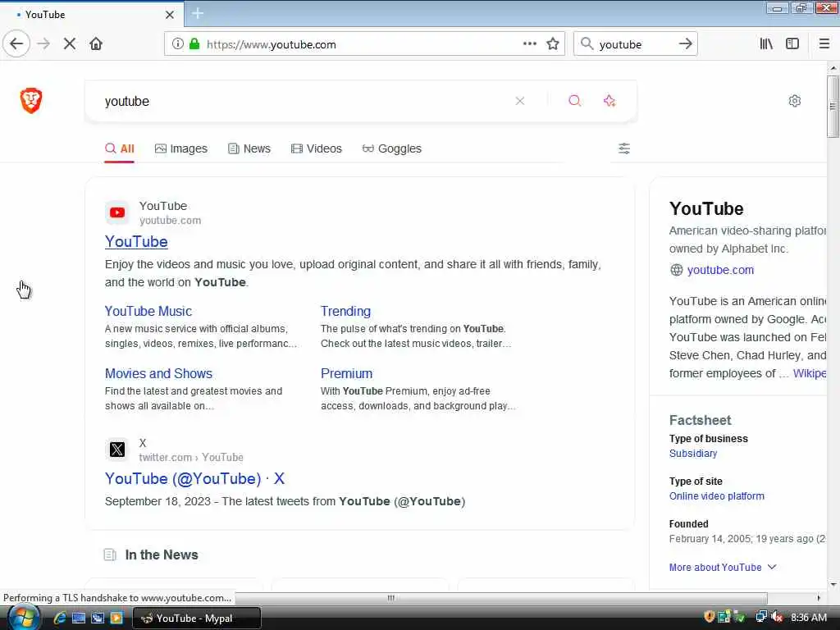Viewport: 840px width, 630px height.
Task: Click the security shield tray icon
Action: (710, 617)
